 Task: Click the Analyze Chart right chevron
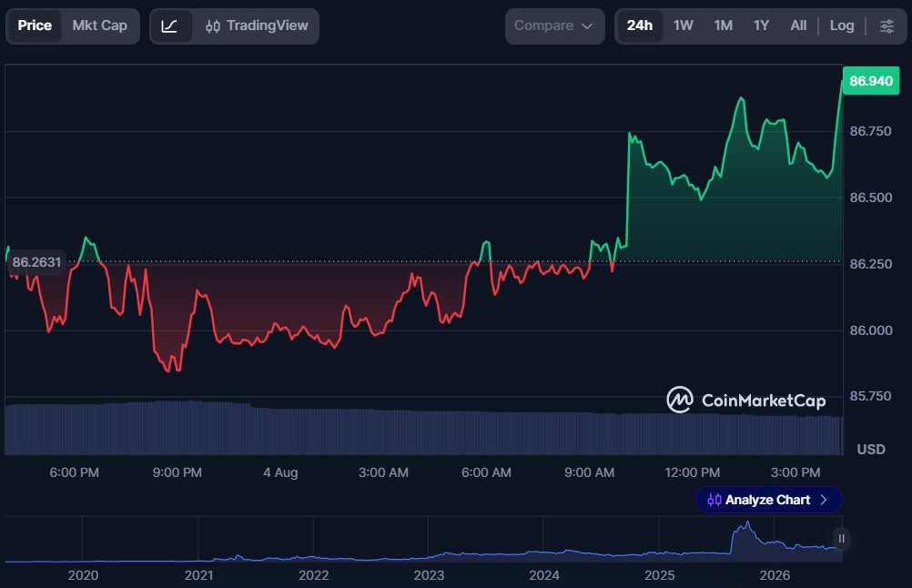[x=824, y=500]
